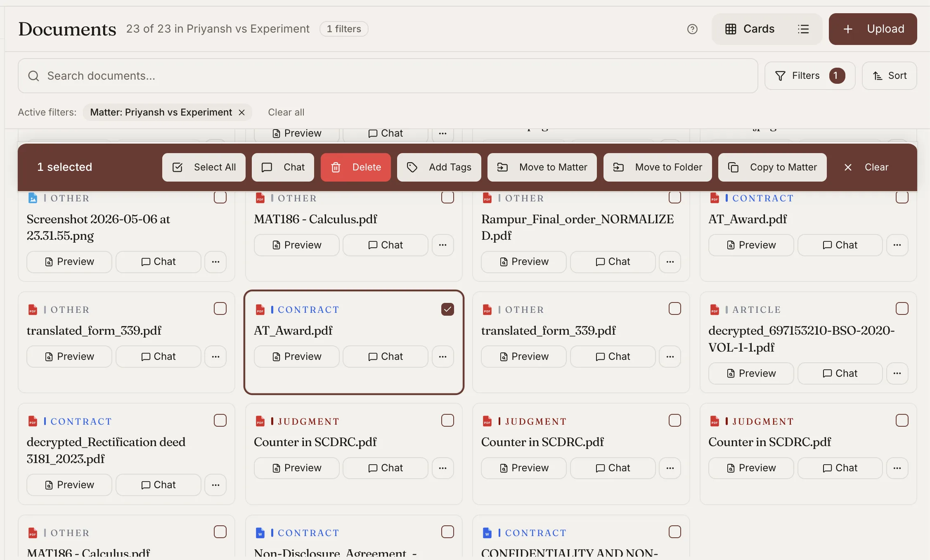Screen dimensions: 930x560
Task: Click the 1 filters badge
Action: [344, 29]
